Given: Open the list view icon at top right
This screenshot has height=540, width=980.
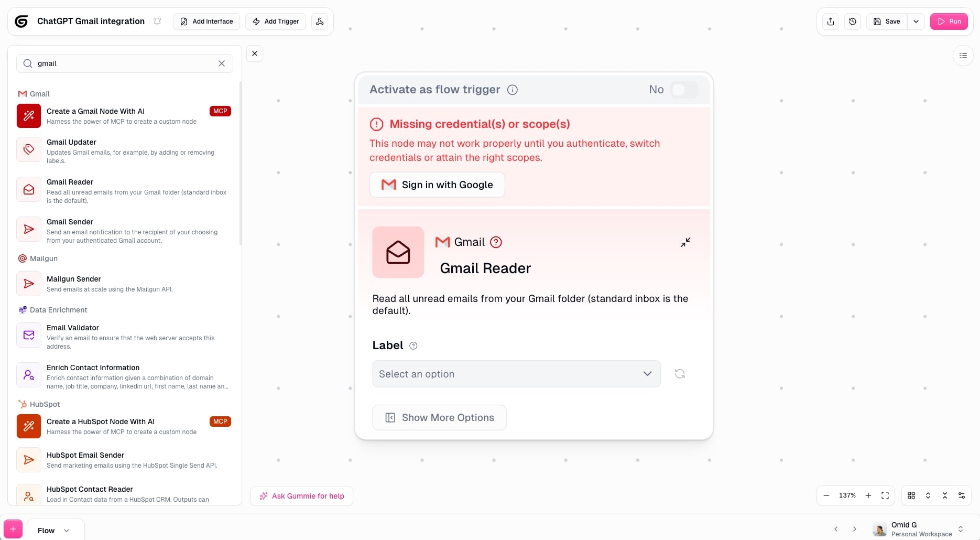Looking at the screenshot, I should tap(963, 56).
